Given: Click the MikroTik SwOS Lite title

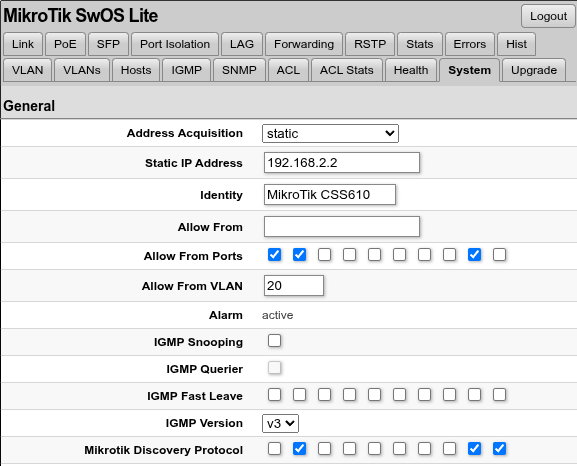Looking at the screenshot, I should pos(81,16).
